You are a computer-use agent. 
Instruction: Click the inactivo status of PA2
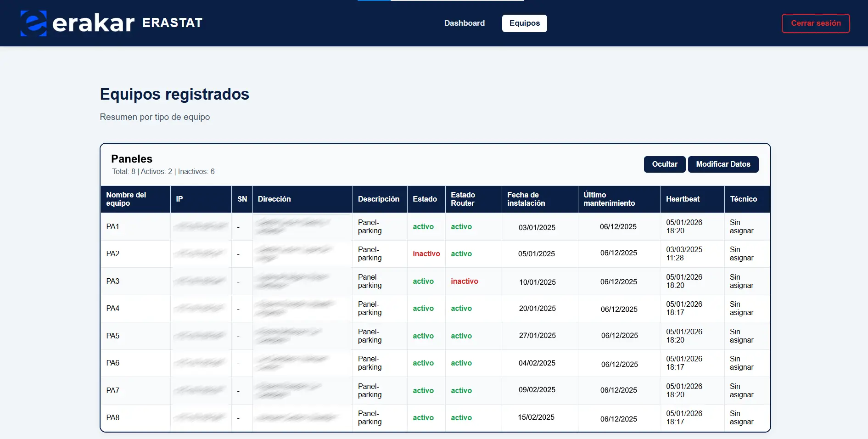coord(426,253)
